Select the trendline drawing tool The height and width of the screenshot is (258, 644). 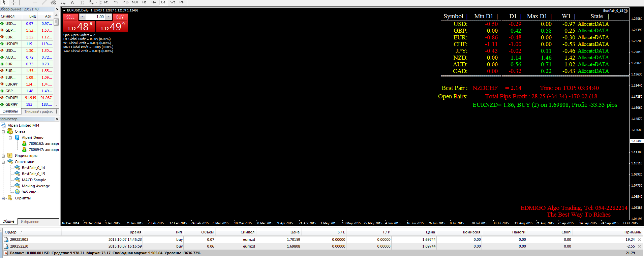[x=44, y=2]
